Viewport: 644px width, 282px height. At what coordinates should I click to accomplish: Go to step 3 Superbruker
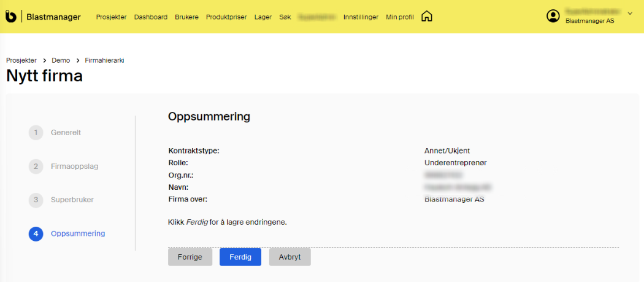click(x=72, y=200)
